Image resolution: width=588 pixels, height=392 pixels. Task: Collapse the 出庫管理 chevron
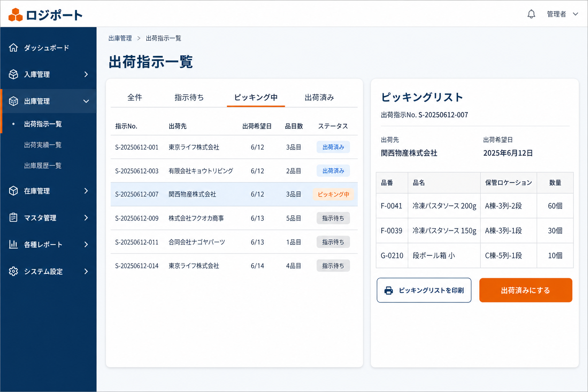tap(86, 101)
